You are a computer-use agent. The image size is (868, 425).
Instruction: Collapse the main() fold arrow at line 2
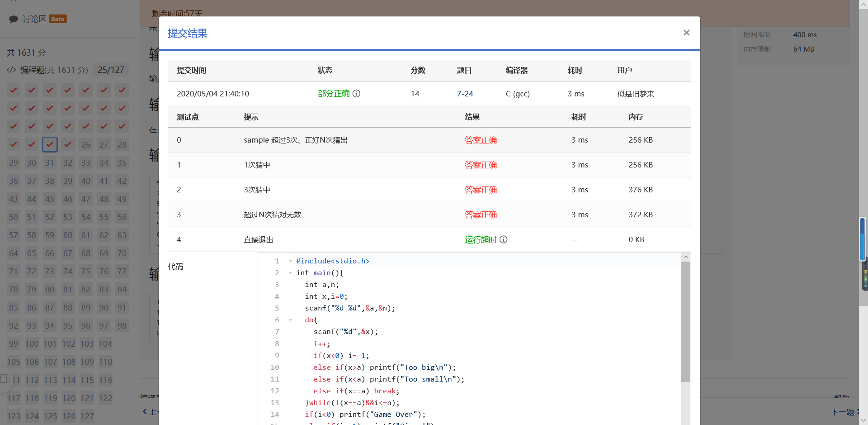(290, 273)
